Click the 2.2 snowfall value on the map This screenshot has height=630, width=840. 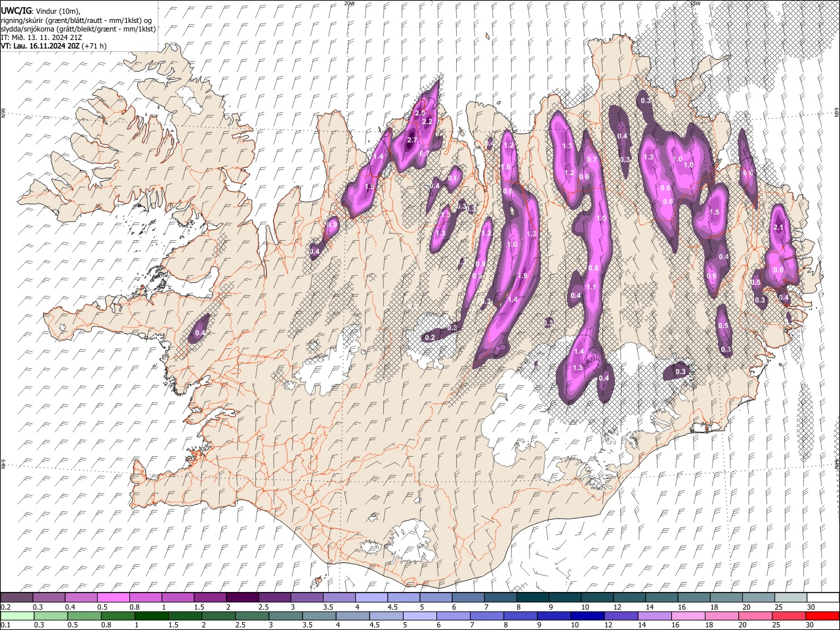coord(427,122)
